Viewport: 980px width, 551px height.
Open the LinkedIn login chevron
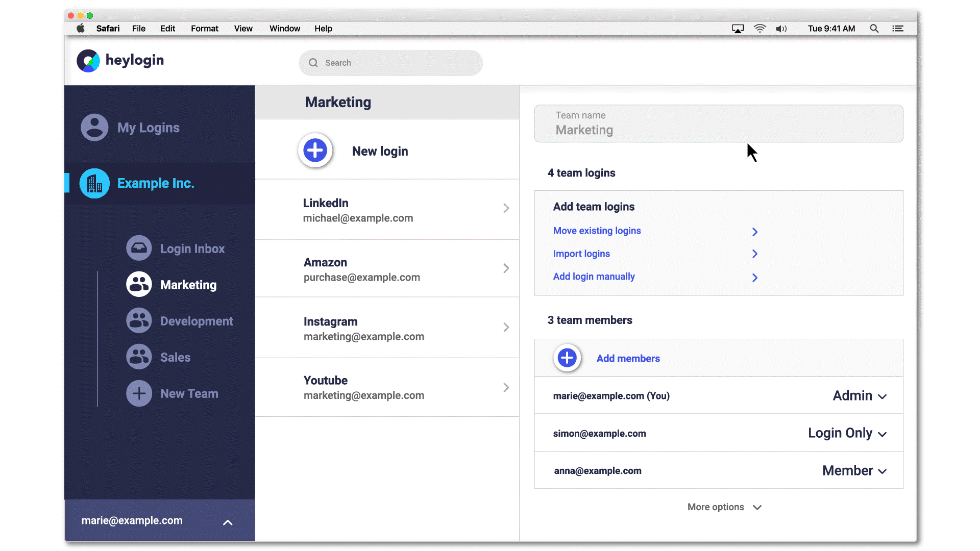tap(506, 208)
